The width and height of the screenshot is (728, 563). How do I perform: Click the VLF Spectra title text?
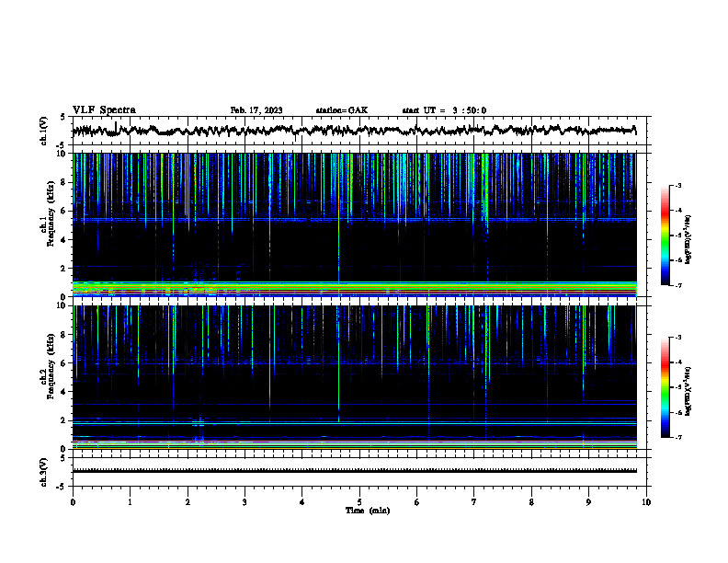tap(104, 110)
